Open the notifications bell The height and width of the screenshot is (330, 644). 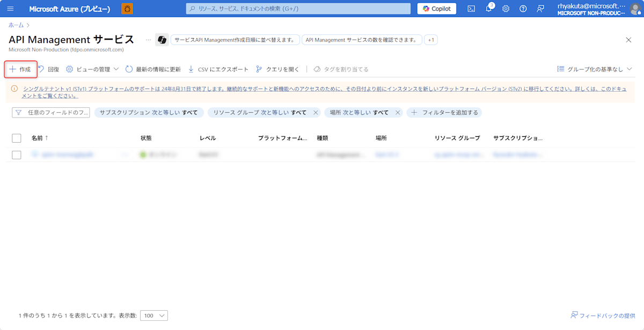[x=489, y=9]
